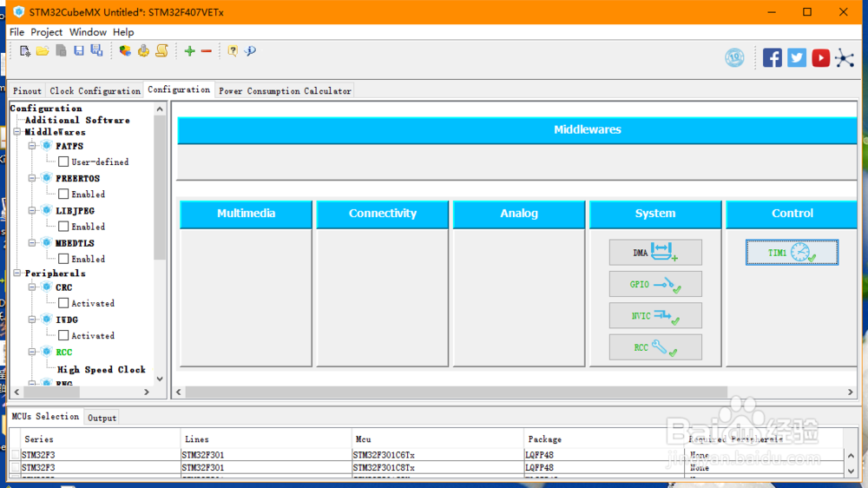This screenshot has width=868, height=488.
Task: Open DMA configuration button
Action: click(655, 253)
